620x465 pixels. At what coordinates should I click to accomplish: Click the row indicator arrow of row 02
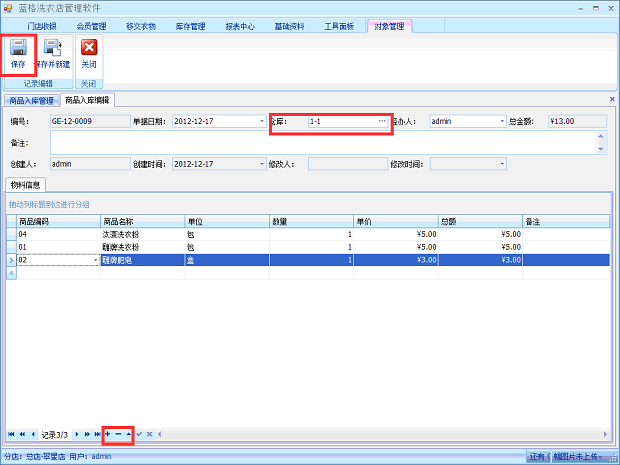(x=11, y=260)
